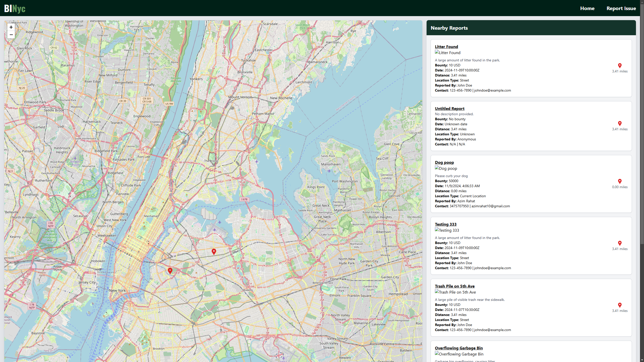Click the red map marker near Brooklyn
644x362 pixels.
pos(170,270)
